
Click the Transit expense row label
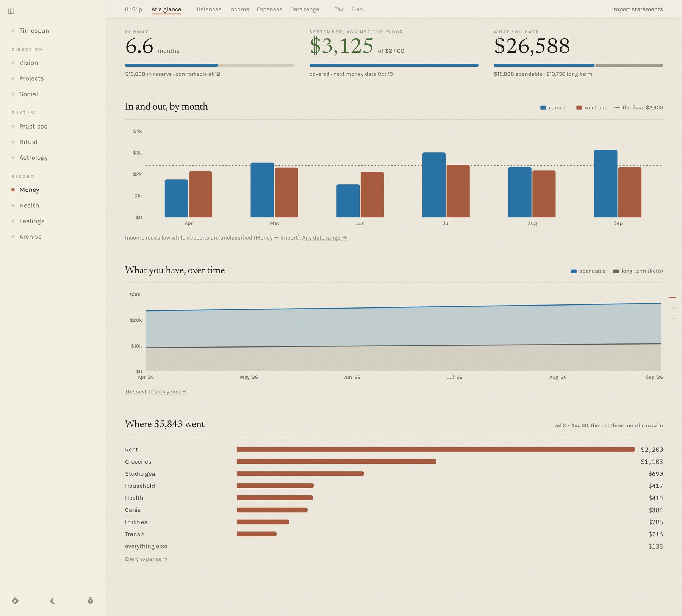pyautogui.click(x=135, y=534)
